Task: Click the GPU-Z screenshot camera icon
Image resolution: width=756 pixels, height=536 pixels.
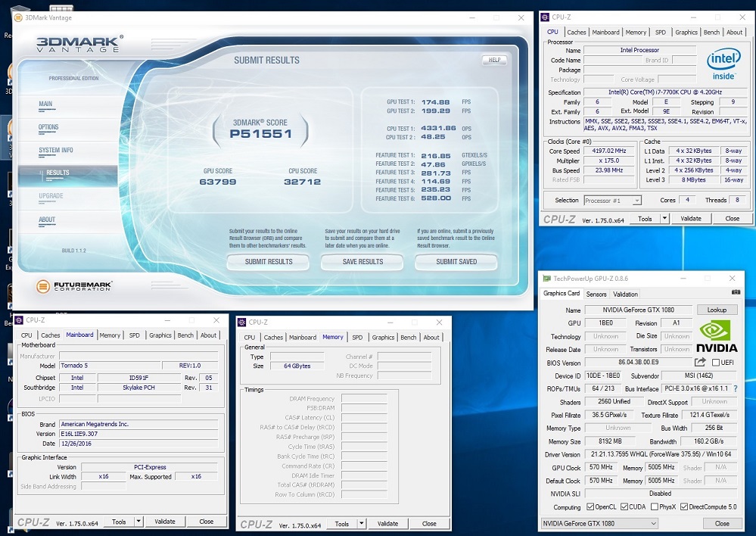Action: point(736,293)
